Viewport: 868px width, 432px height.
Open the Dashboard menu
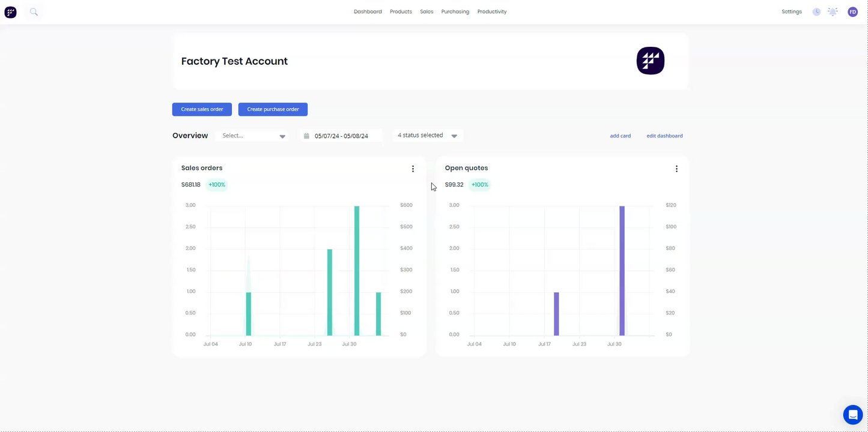click(x=368, y=11)
